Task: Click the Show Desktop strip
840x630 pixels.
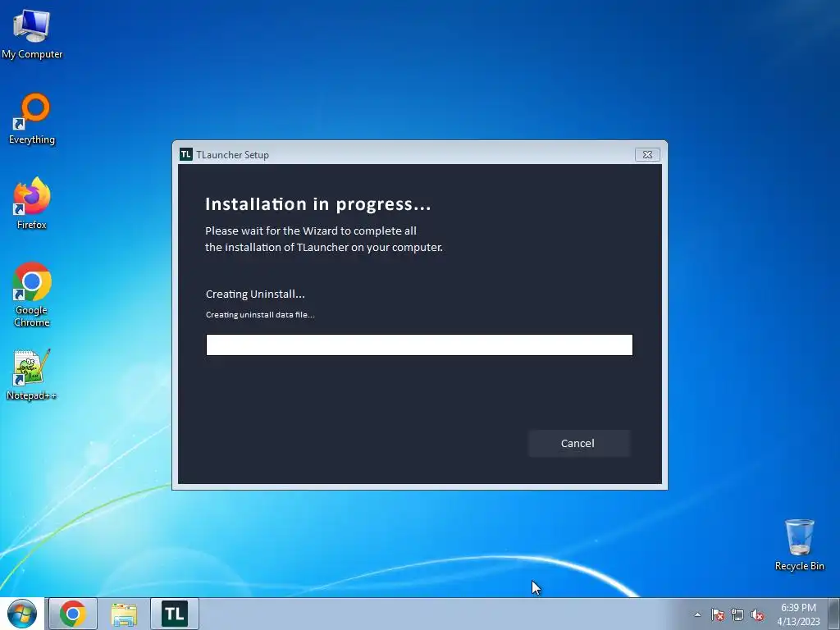Action: click(834, 614)
